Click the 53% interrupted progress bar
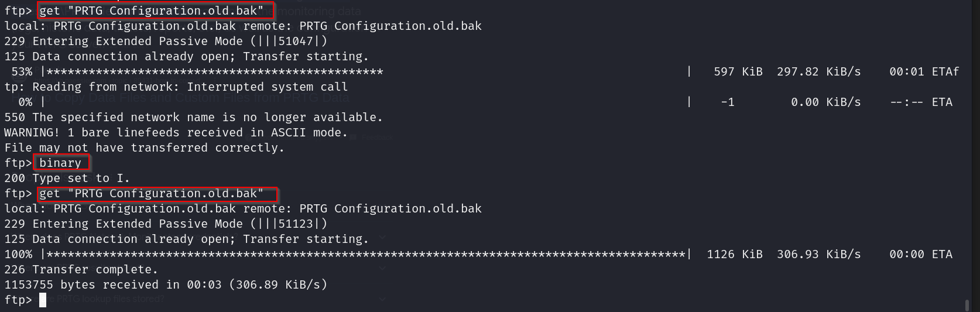Screen dimensions: 980x312 214,71
